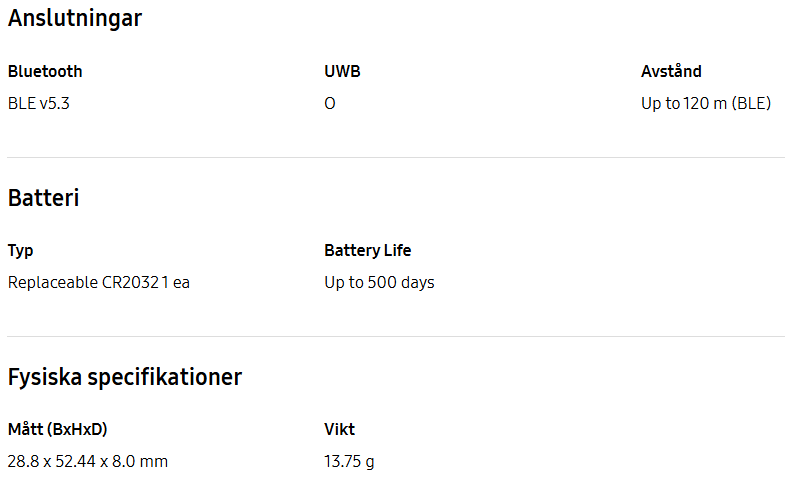This screenshot has width=785, height=482.
Task: Click the Anslutningar section heading
Action: tap(75, 19)
